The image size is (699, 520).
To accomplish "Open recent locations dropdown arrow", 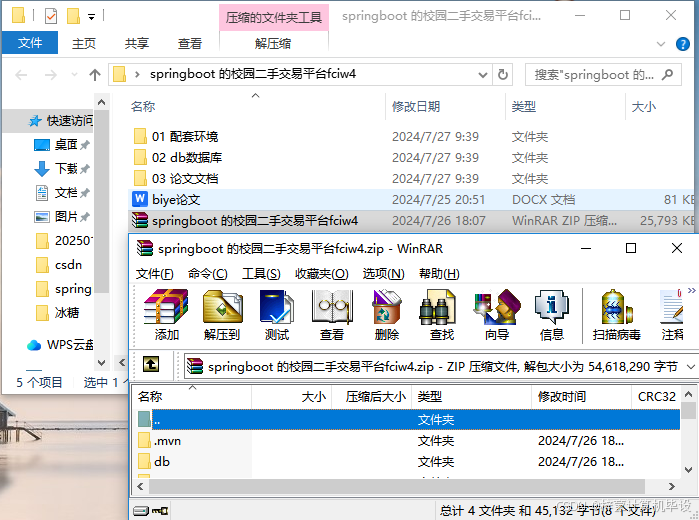I will tap(74, 74).
